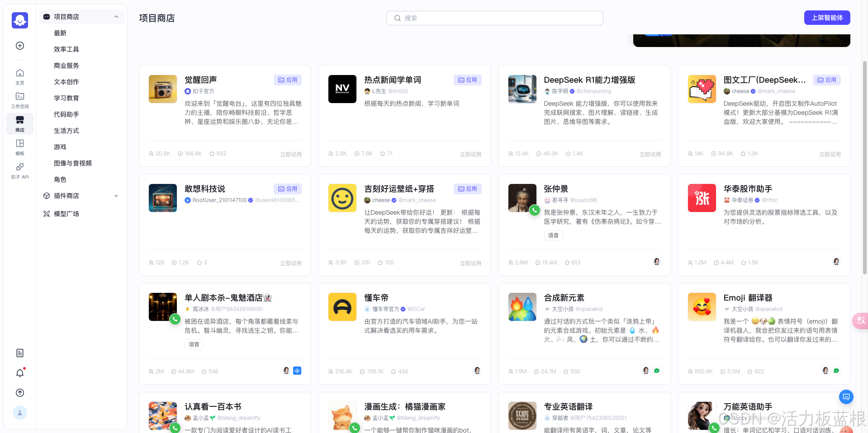Collapse the 项目商店 section chevron
Viewport: 868px width, 433px height.
(116, 17)
